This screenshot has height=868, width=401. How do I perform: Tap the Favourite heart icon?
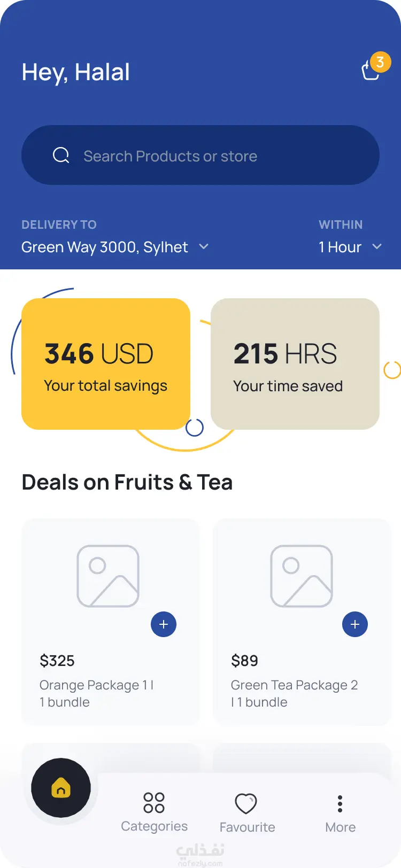(246, 803)
